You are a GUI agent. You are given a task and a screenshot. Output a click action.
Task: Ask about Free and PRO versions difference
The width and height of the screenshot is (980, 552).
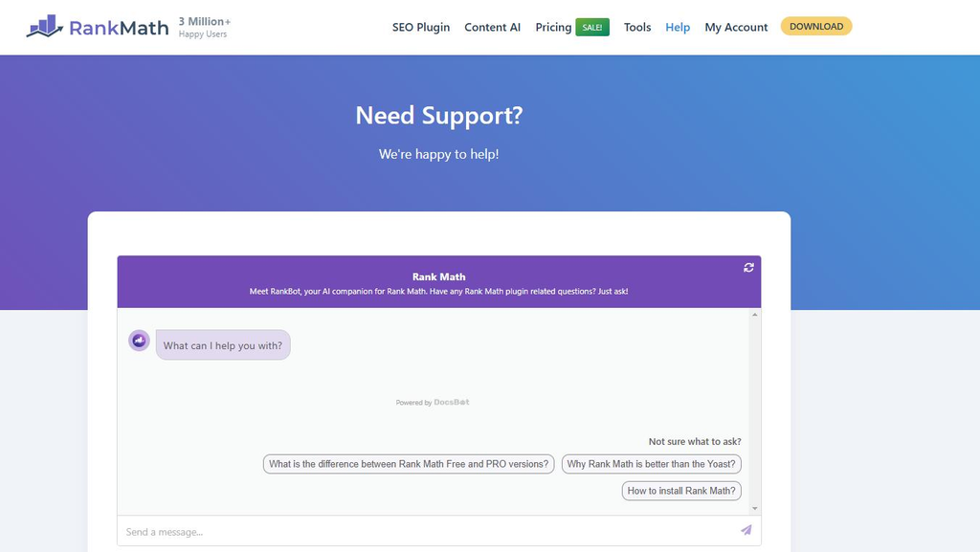click(409, 464)
